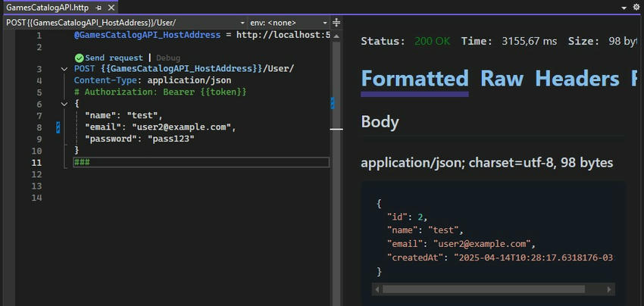
Task: Switch to the Headers response tab
Action: (x=577, y=79)
